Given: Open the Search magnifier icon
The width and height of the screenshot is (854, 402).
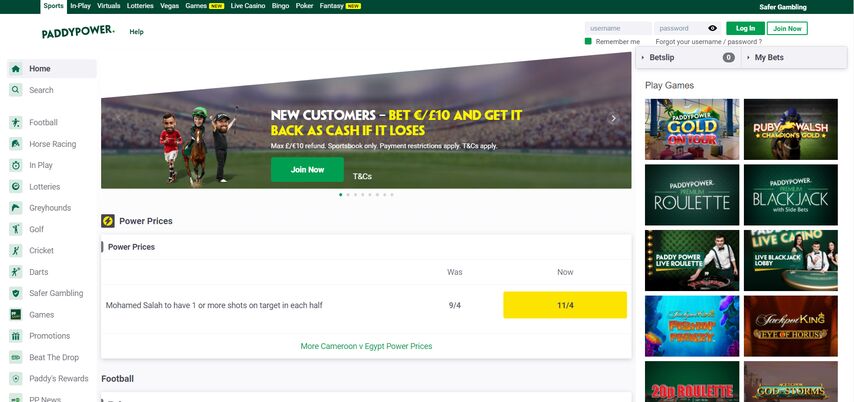Looking at the screenshot, I should click(x=16, y=90).
